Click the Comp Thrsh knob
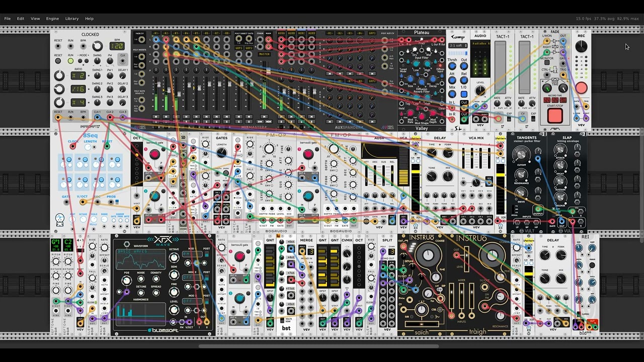644x362 pixels. coord(452,66)
